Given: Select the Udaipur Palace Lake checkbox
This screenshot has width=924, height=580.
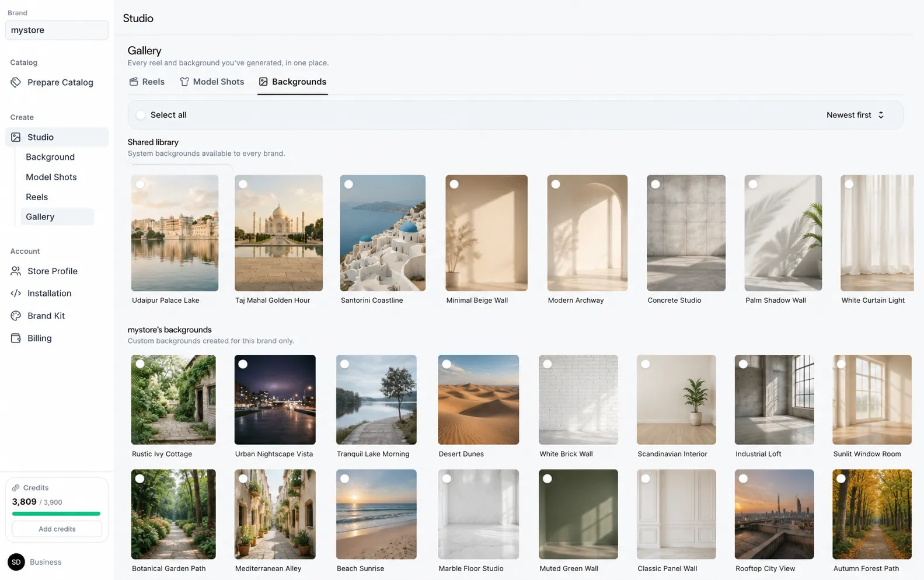Looking at the screenshot, I should point(140,184).
